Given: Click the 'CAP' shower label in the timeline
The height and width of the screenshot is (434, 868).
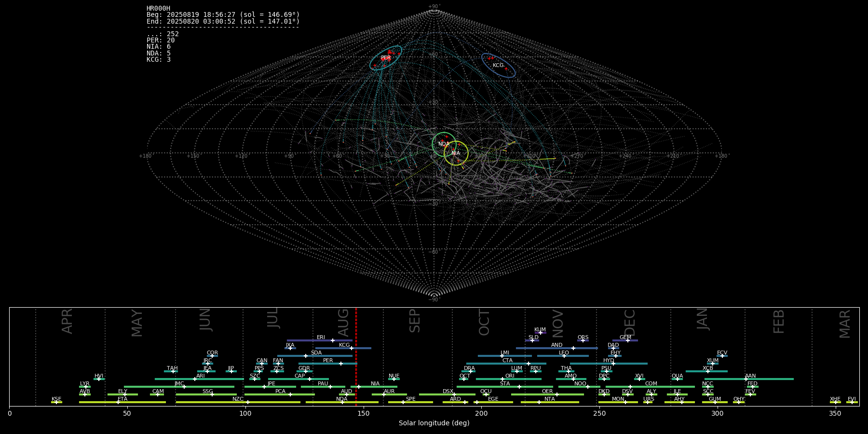Looking at the screenshot, I should 300,376.
